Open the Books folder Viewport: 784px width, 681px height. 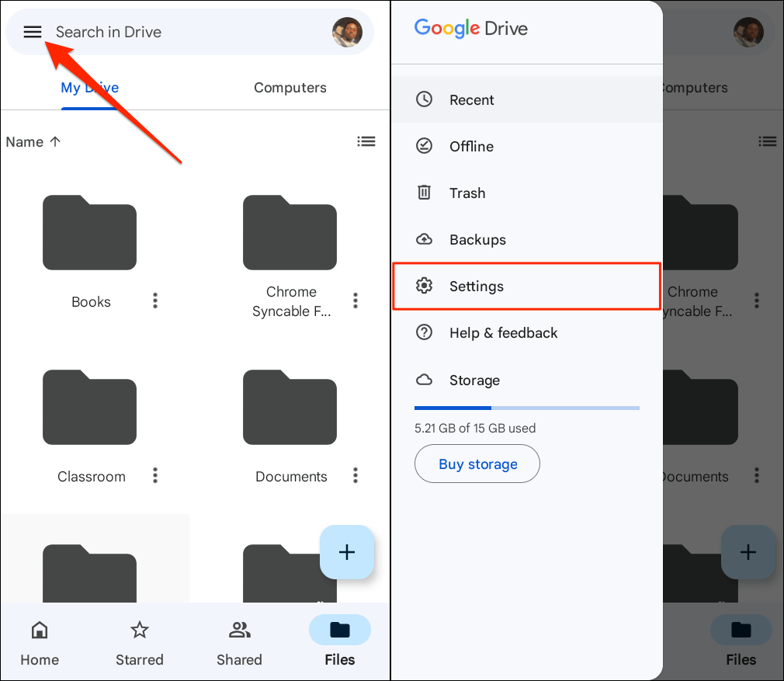click(x=89, y=233)
